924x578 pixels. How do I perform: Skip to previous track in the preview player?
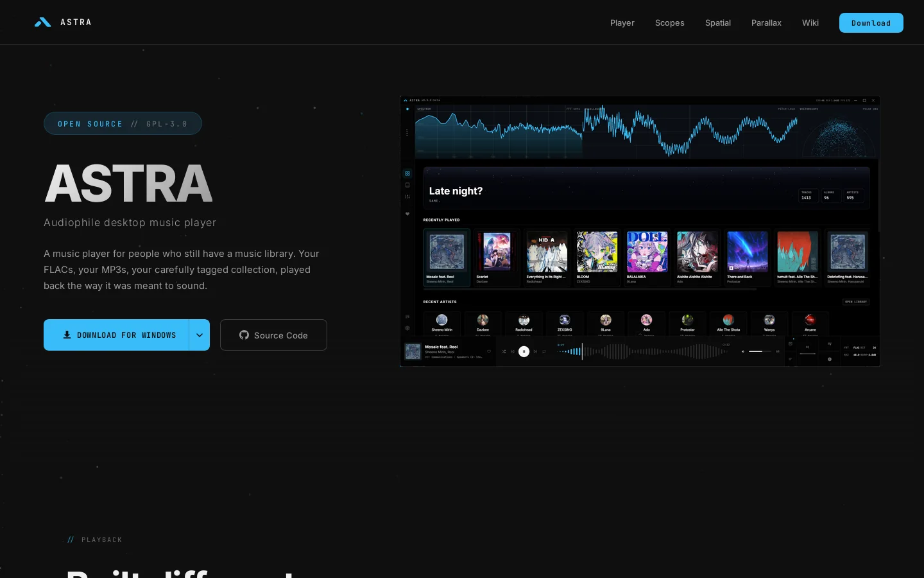coord(513,351)
